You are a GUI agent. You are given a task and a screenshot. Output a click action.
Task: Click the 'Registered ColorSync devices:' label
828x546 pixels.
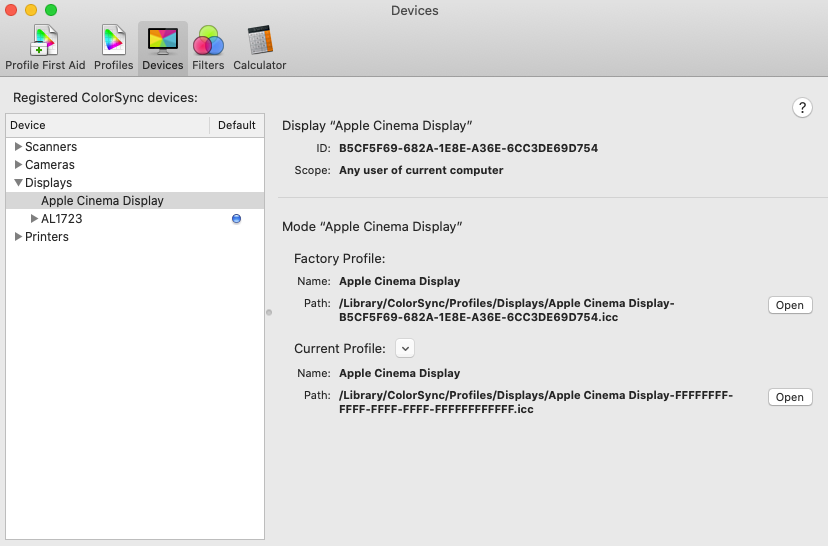coord(105,98)
